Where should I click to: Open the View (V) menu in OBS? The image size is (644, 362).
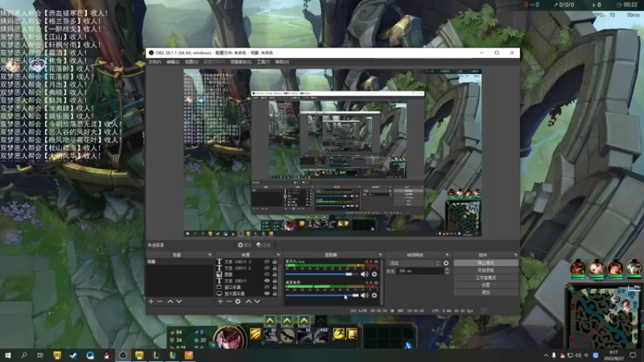pos(192,62)
